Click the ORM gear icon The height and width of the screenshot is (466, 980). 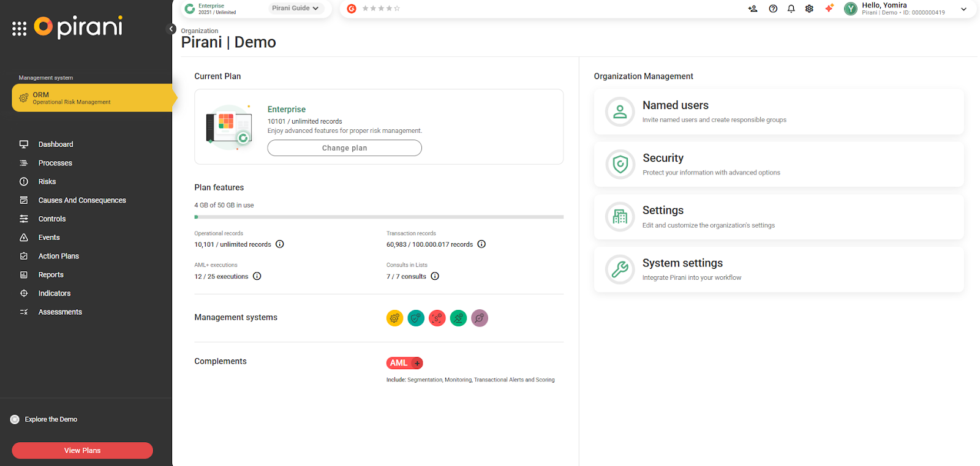pos(24,98)
